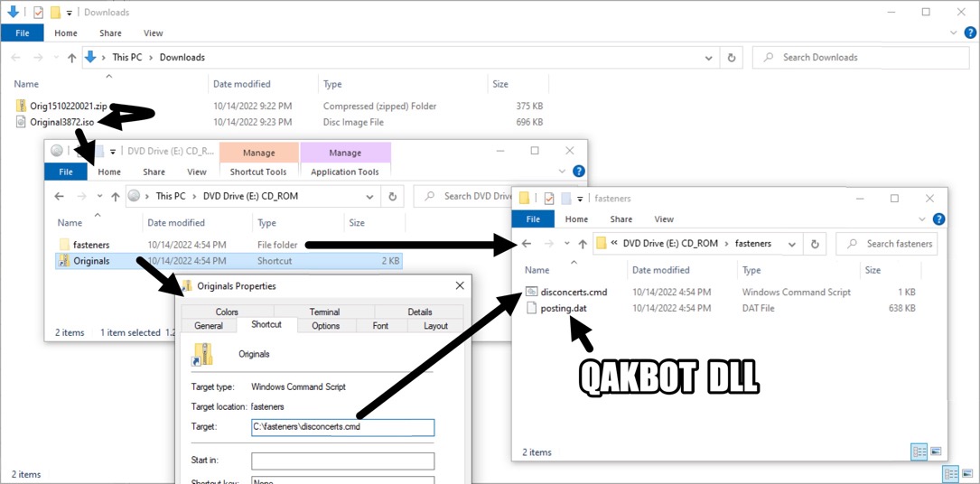Collapse ribbon chevron in DVD Drive window
The width and height of the screenshot is (980, 484).
coord(563,172)
